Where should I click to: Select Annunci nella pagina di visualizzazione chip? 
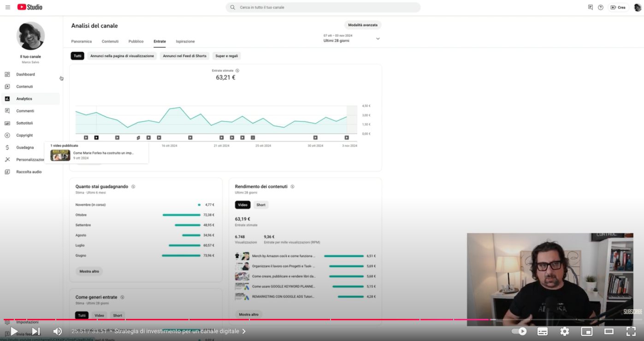(122, 56)
